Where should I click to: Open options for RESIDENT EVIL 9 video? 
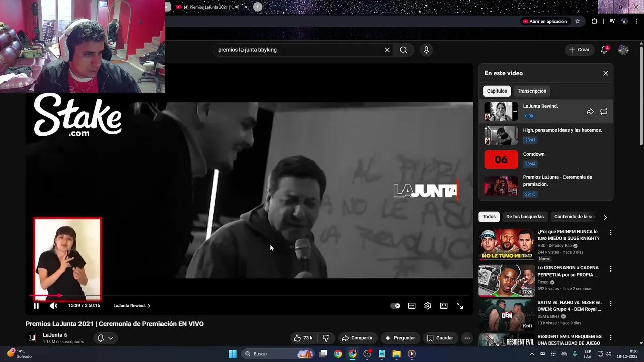click(x=611, y=337)
